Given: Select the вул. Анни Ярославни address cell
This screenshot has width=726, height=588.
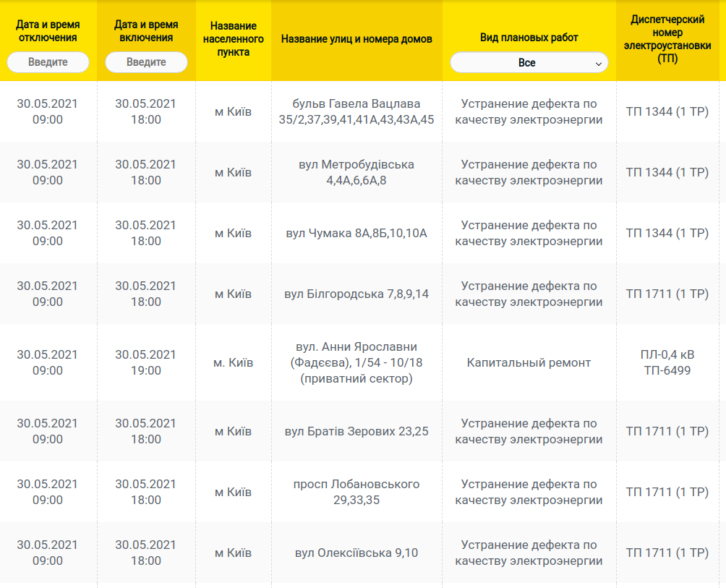Looking at the screenshot, I should click(x=356, y=362).
